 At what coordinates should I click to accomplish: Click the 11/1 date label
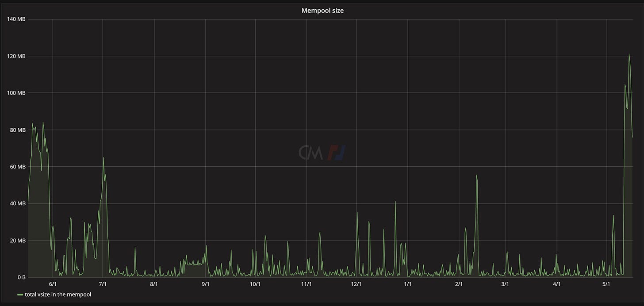coord(307,284)
